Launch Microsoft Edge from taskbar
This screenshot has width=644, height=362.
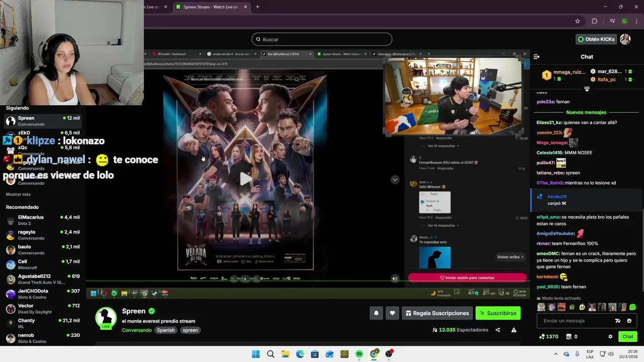click(x=300, y=354)
